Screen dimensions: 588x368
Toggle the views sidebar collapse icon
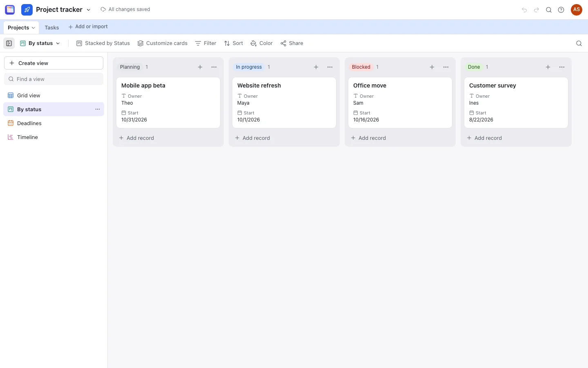point(9,43)
